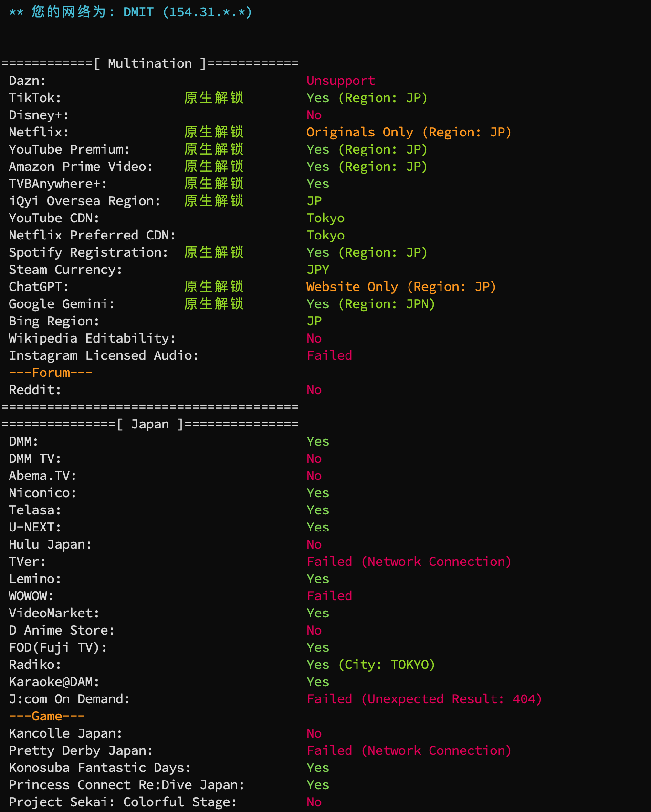Click the TVer Network Connection failure text
This screenshot has width=651, height=812.
pyautogui.click(x=409, y=562)
